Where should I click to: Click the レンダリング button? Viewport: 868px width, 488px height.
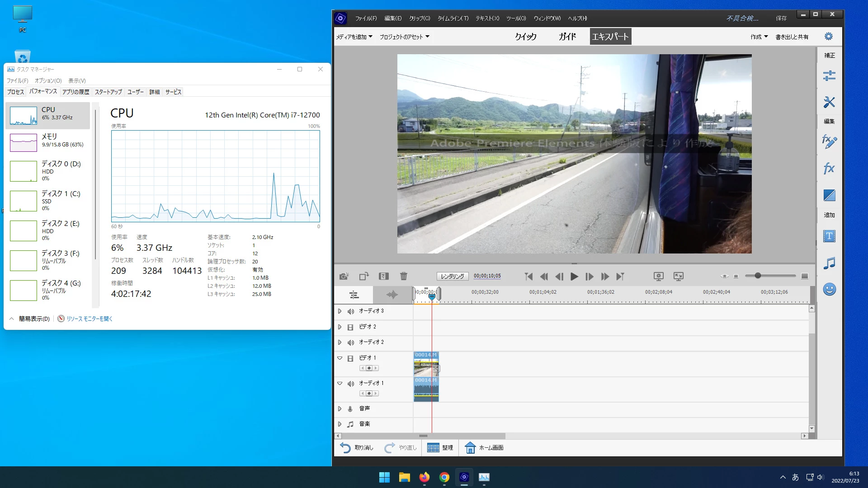click(452, 276)
